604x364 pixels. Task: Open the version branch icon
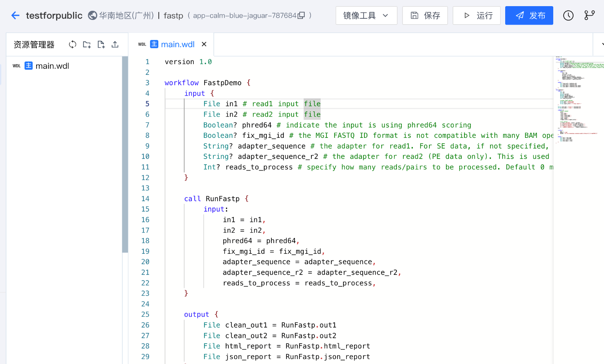coord(589,15)
